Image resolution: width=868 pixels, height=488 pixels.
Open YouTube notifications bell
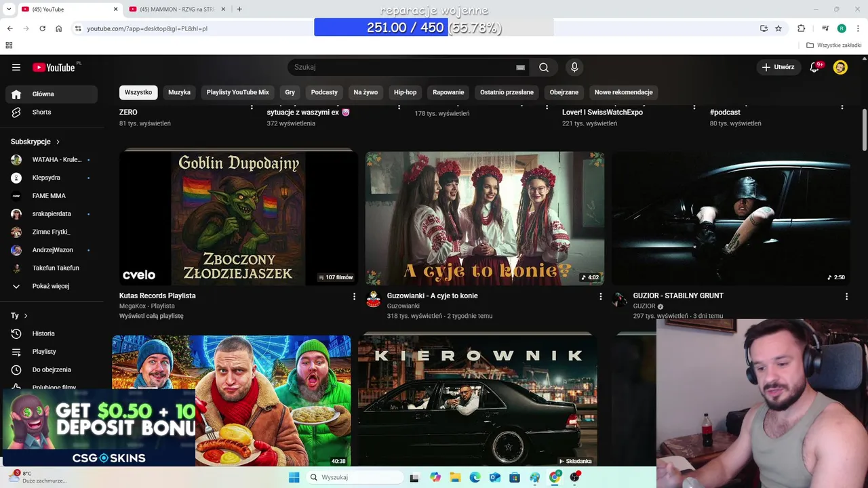click(x=815, y=67)
